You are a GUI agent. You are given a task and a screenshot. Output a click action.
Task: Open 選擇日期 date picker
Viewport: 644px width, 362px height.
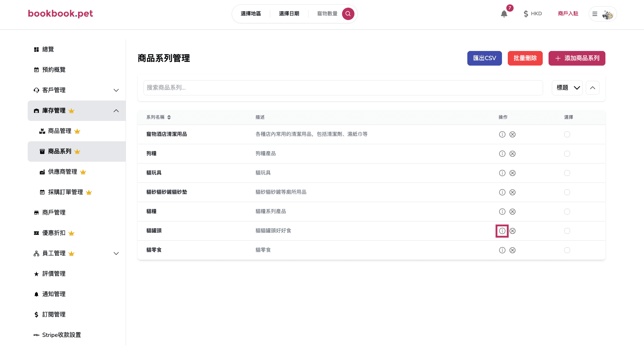tap(289, 14)
